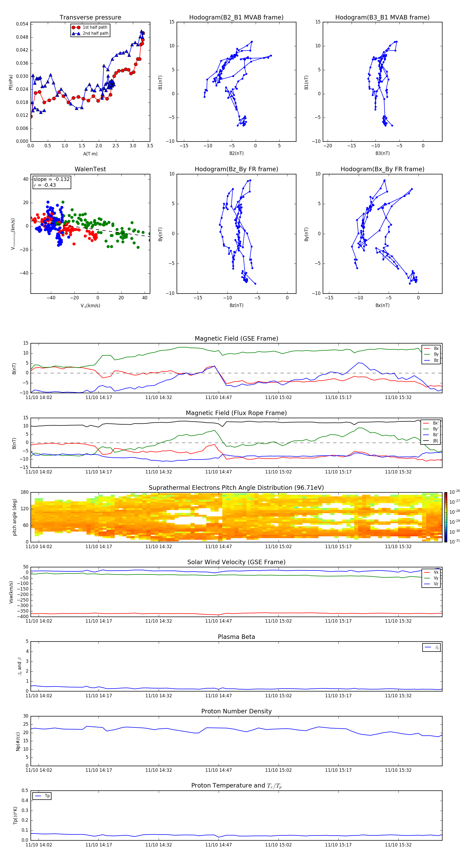473x868 pixels.
Task: Select the βp legend in Plasma Beta
Action: (431, 647)
